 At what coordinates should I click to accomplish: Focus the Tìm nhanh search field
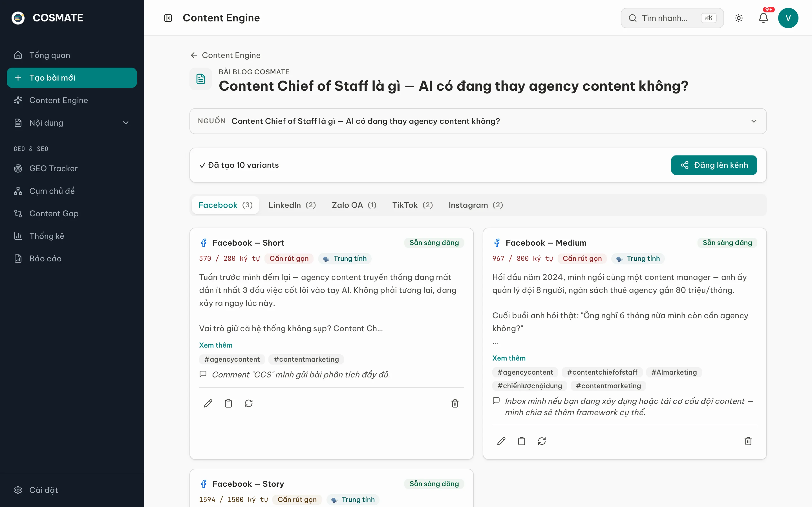coord(672,18)
